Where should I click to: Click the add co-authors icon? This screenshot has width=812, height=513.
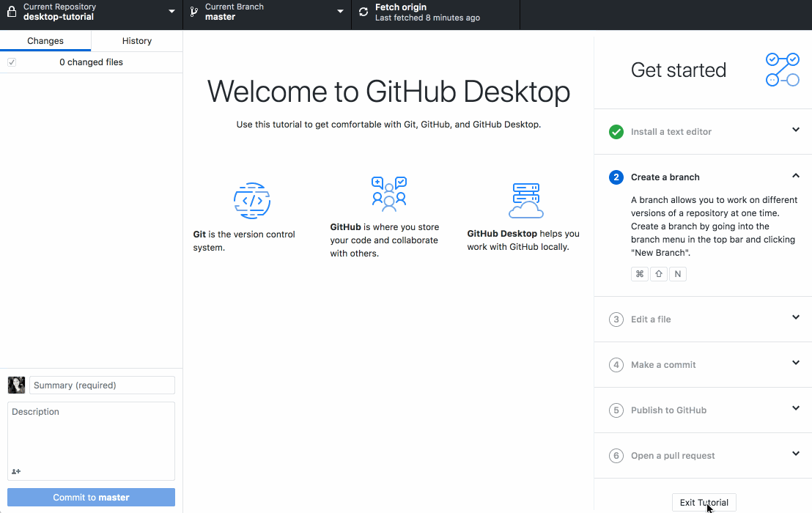16,471
